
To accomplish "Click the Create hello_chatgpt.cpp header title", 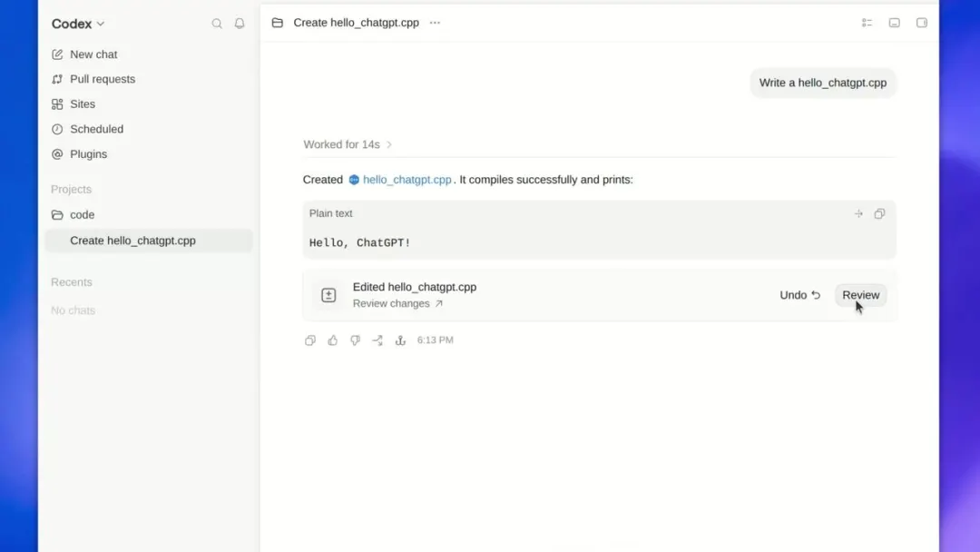I will (x=357, y=23).
